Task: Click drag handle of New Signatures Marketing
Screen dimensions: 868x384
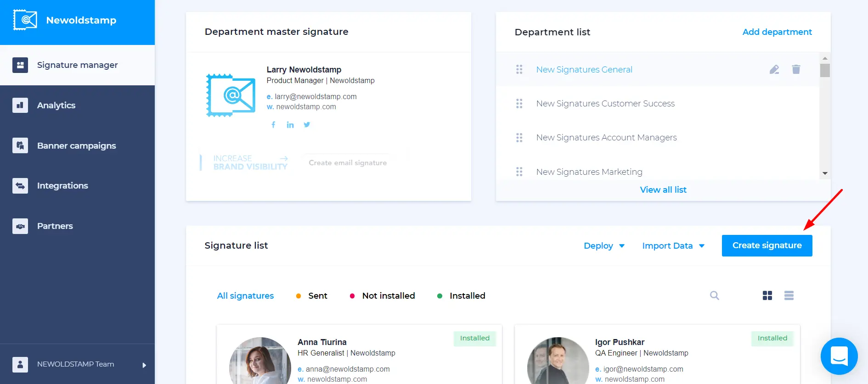Action: [519, 172]
